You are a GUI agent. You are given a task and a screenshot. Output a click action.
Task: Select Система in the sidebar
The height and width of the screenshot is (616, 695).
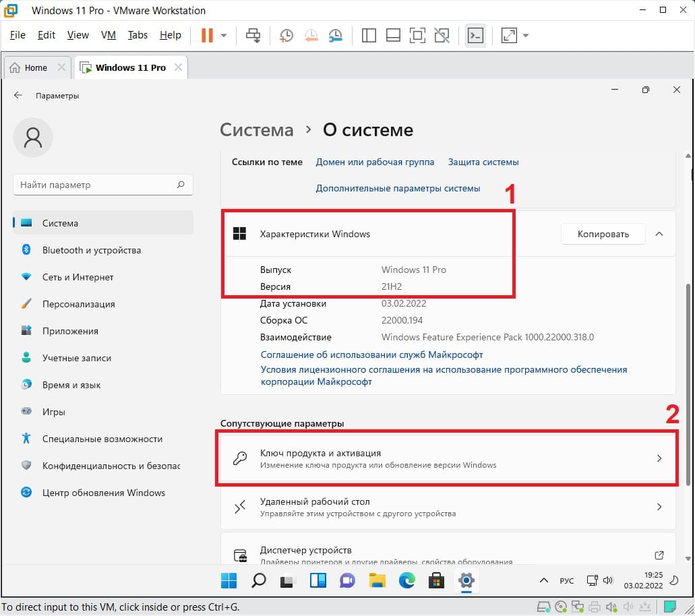(x=103, y=223)
